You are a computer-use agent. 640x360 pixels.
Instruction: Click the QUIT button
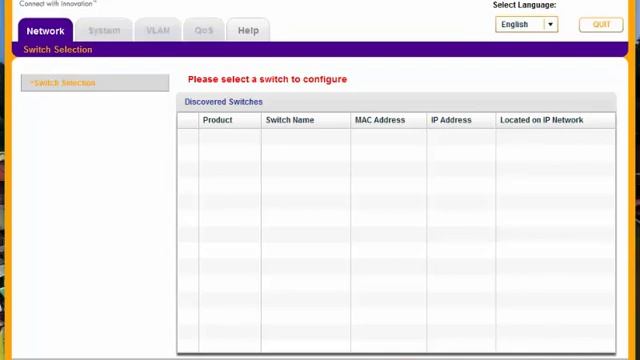(601, 24)
